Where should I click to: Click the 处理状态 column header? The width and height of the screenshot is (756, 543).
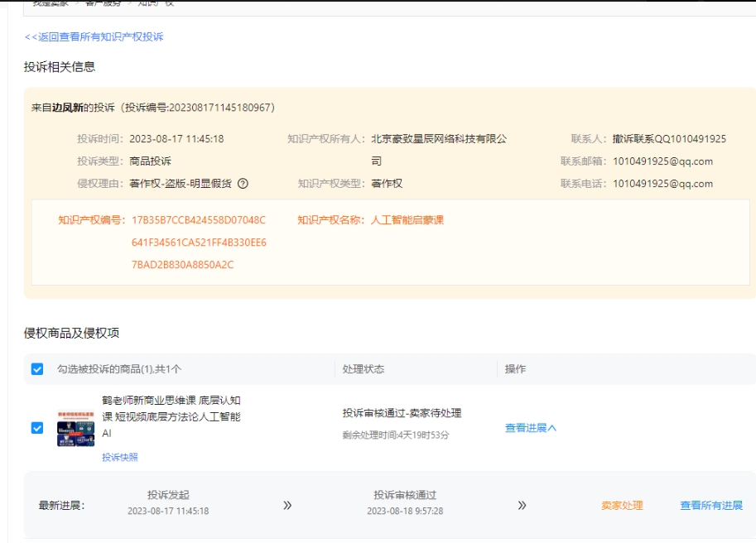(364, 369)
